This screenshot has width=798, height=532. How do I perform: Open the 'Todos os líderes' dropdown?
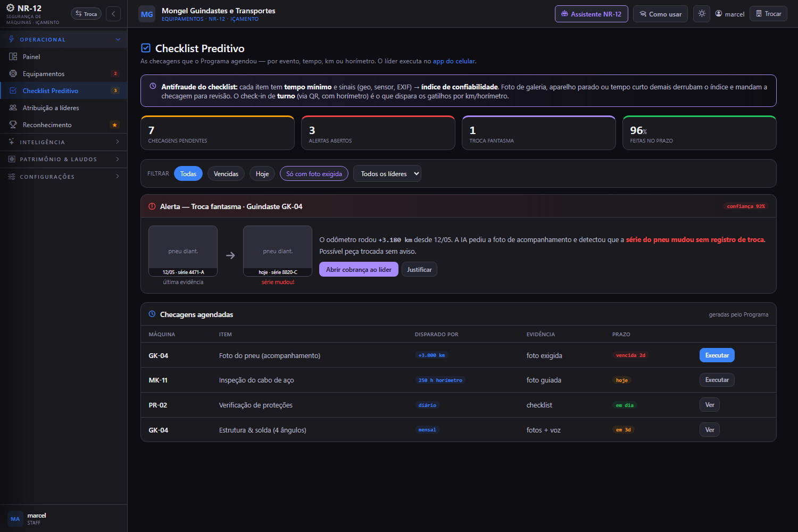(x=387, y=173)
